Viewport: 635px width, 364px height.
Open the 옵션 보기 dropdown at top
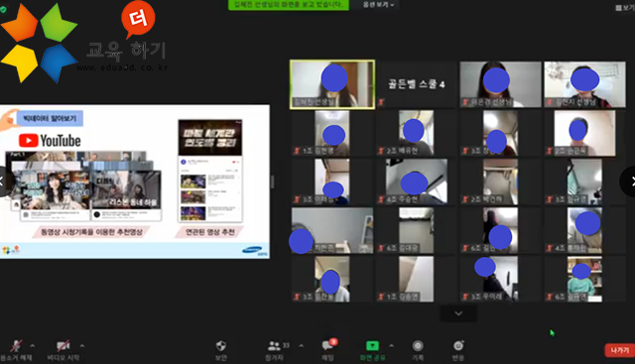[x=378, y=4]
